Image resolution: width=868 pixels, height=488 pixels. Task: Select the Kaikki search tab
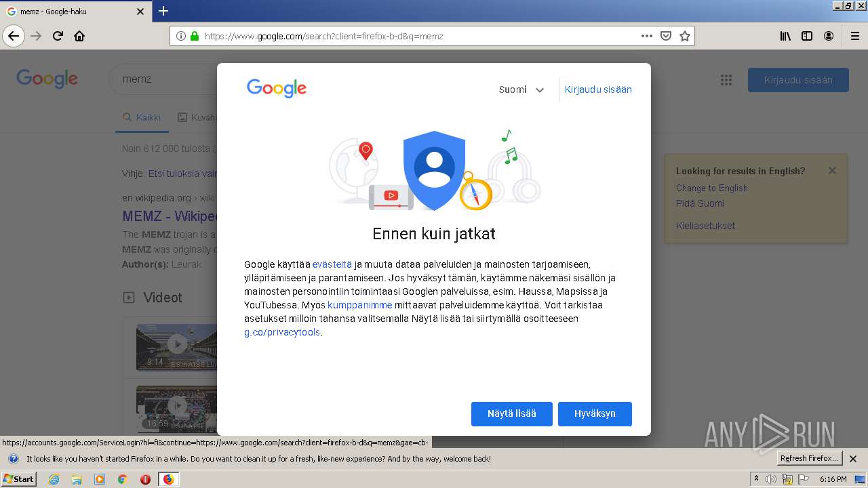pyautogui.click(x=142, y=117)
